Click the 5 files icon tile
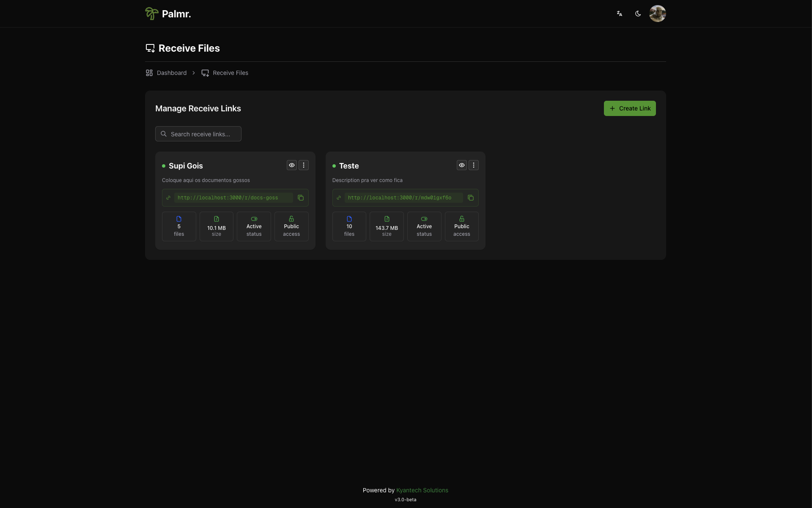 coord(179,226)
